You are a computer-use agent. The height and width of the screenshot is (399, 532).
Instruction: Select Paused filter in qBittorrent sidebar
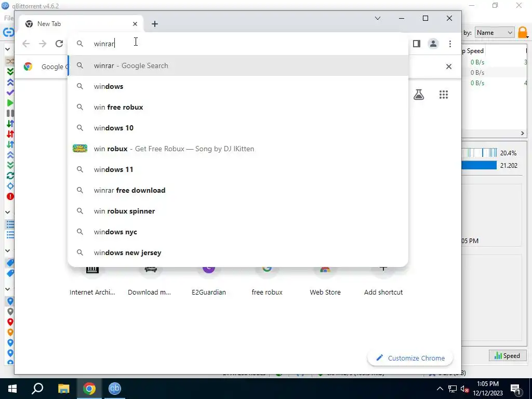point(10,113)
